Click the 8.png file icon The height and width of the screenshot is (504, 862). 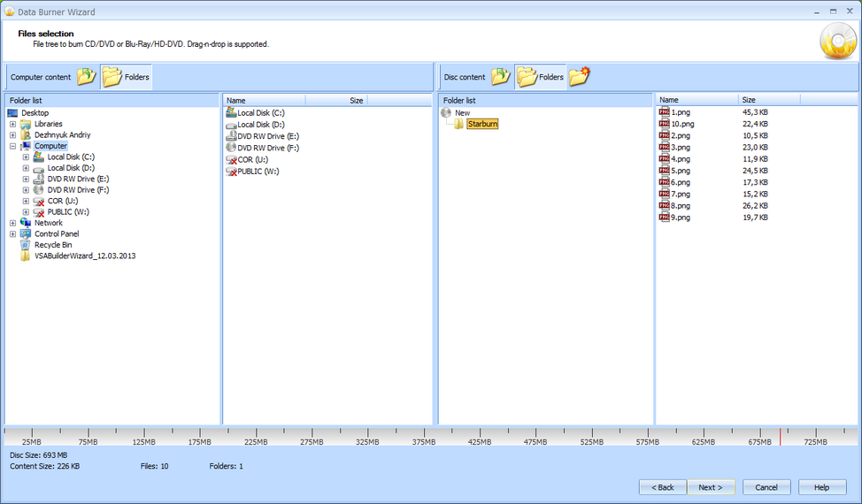(664, 205)
